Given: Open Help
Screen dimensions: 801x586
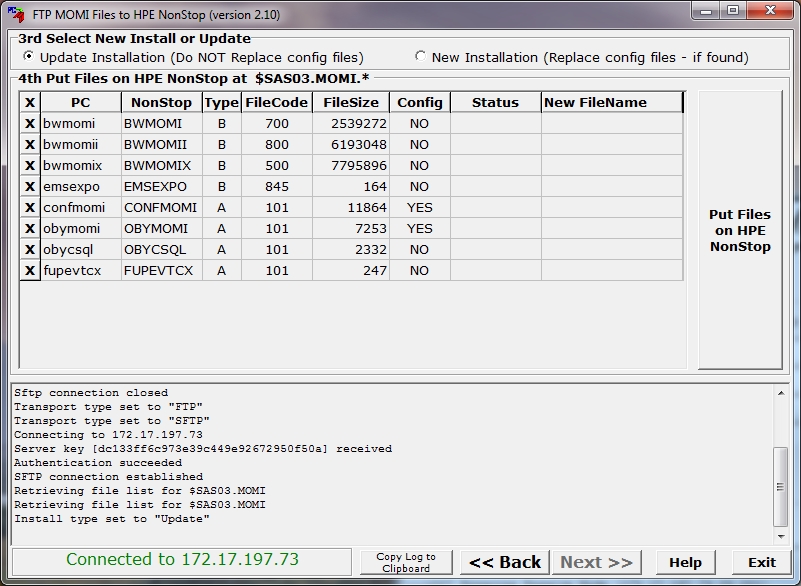Looking at the screenshot, I should [x=685, y=562].
